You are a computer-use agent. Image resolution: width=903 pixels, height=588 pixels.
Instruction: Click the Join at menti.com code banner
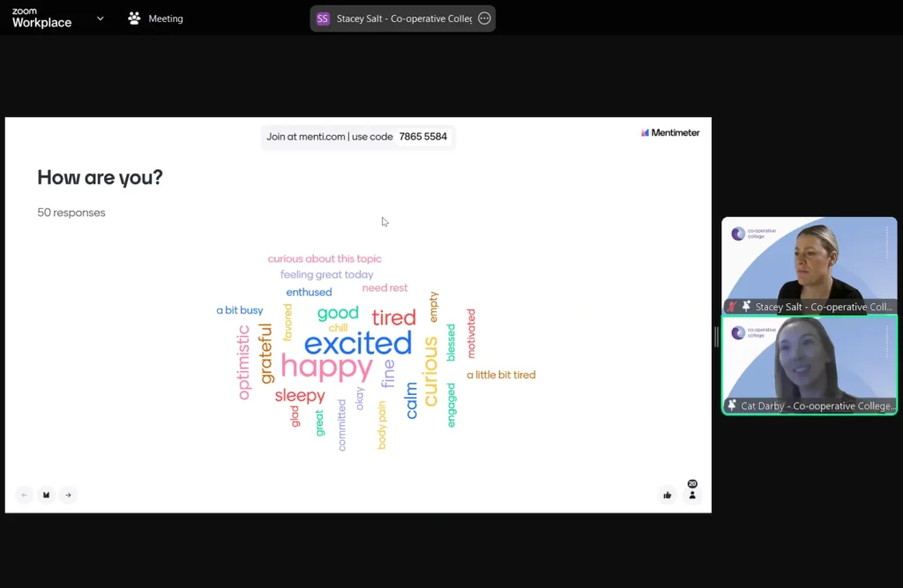[x=357, y=137]
